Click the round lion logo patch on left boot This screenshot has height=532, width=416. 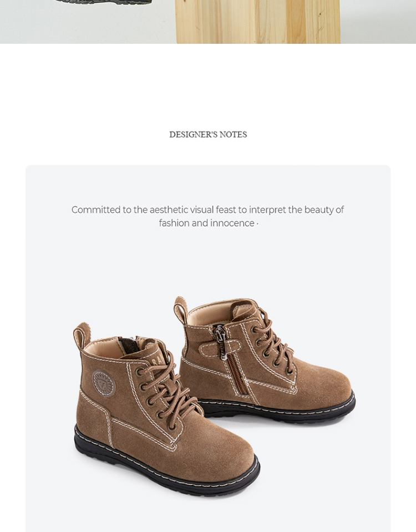coord(104,383)
